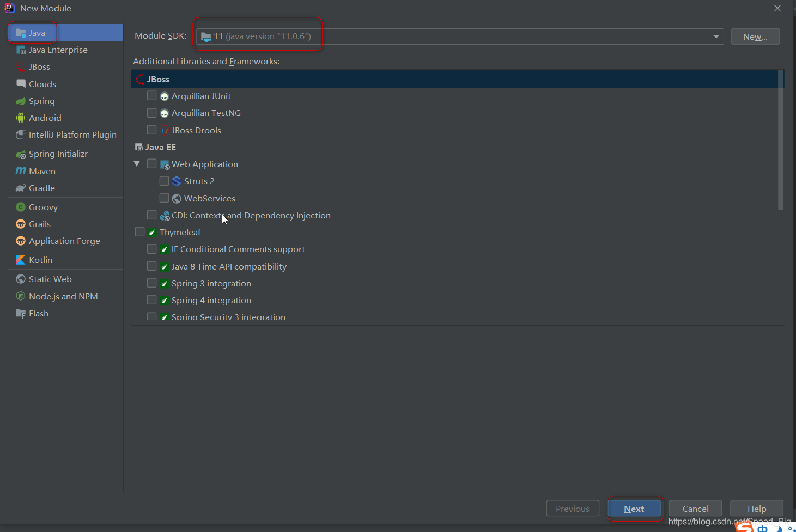
Task: Click the Android robot icon
Action: point(21,118)
